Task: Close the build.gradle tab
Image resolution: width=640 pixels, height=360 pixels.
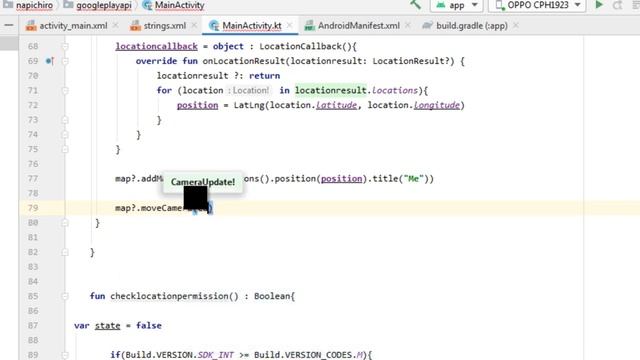Action: point(516,25)
